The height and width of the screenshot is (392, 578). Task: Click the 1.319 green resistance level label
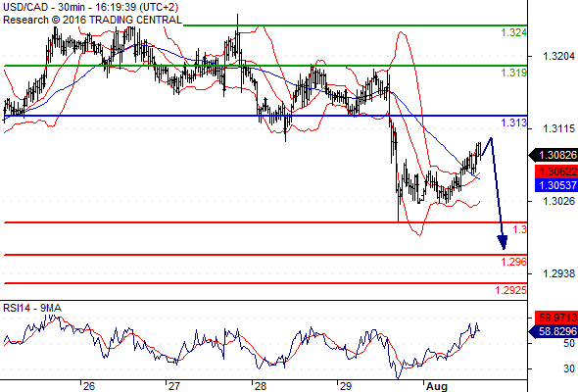click(x=514, y=73)
